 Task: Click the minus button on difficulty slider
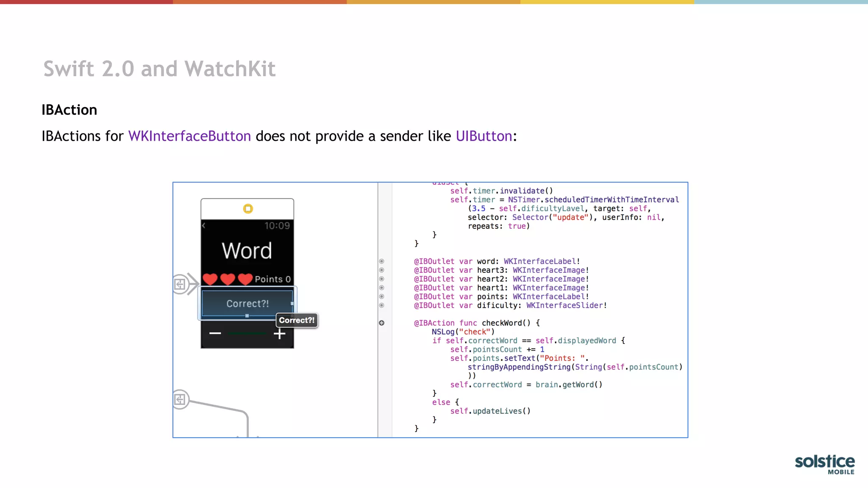coord(215,333)
